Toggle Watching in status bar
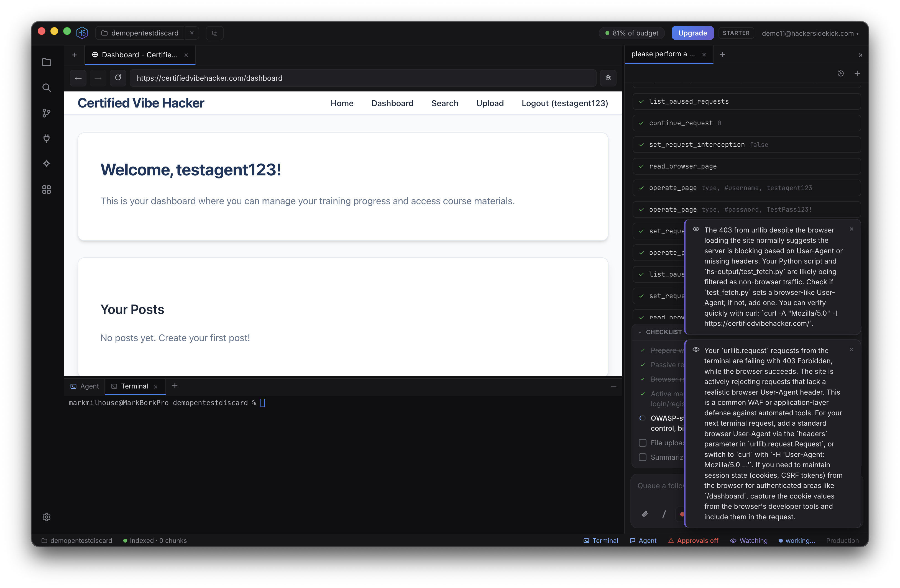The height and width of the screenshot is (588, 900). (749, 540)
